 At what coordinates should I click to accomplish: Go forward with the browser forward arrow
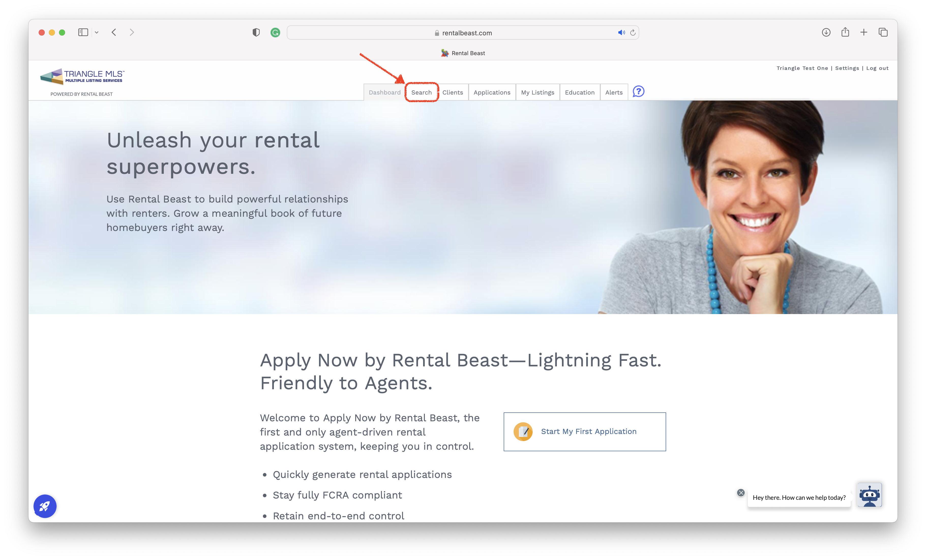(x=131, y=32)
